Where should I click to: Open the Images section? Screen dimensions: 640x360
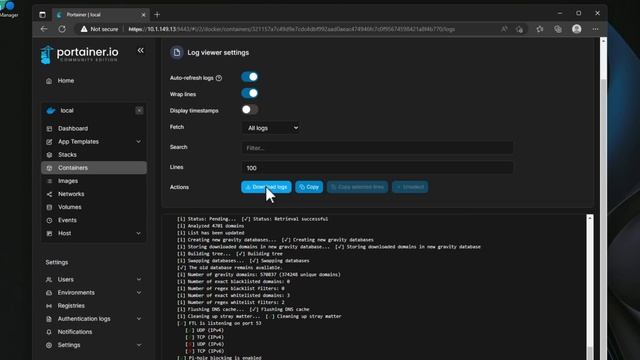click(x=68, y=181)
